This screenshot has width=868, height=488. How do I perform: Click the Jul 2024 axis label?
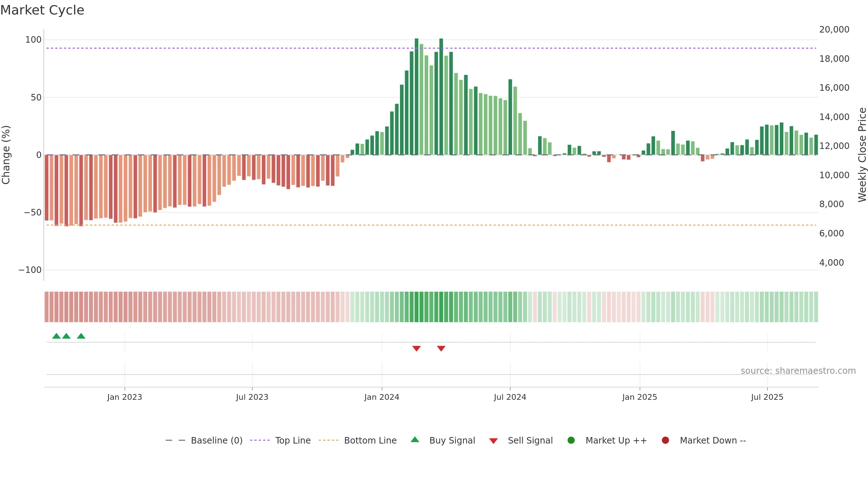[x=510, y=397]
